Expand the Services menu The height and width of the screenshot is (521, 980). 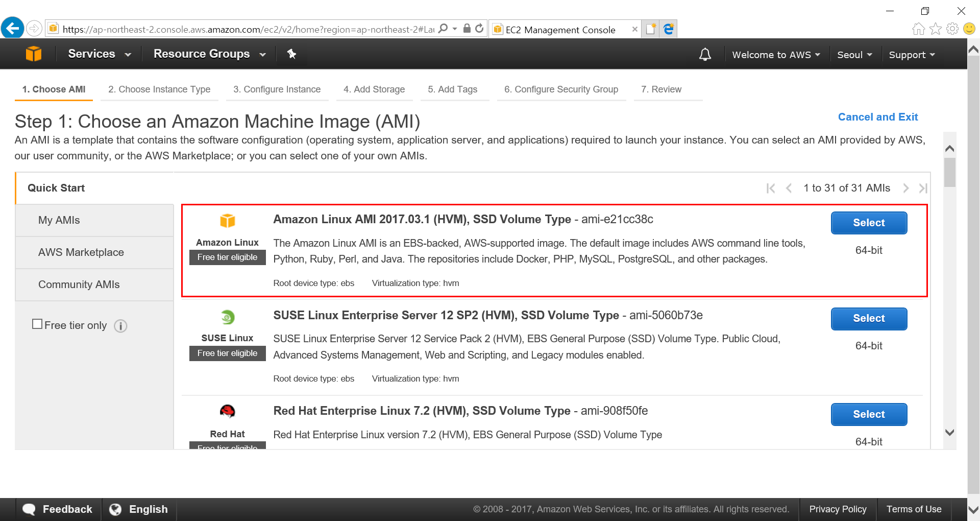click(x=100, y=54)
